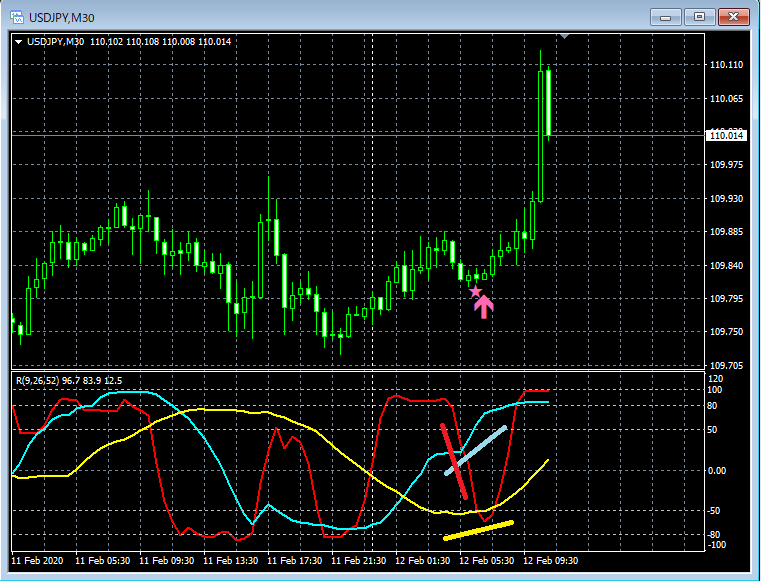Click the 11 Feb 17:30 time label

(295, 561)
